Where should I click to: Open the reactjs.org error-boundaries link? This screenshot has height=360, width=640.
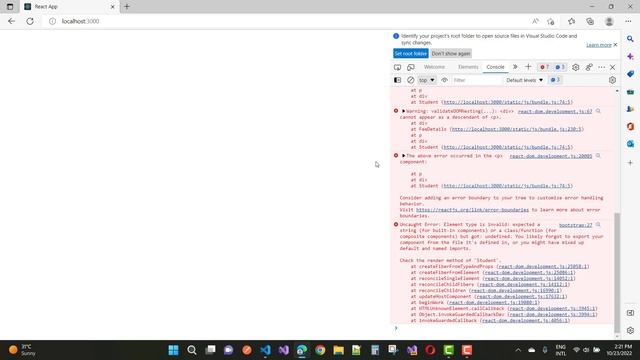point(472,210)
